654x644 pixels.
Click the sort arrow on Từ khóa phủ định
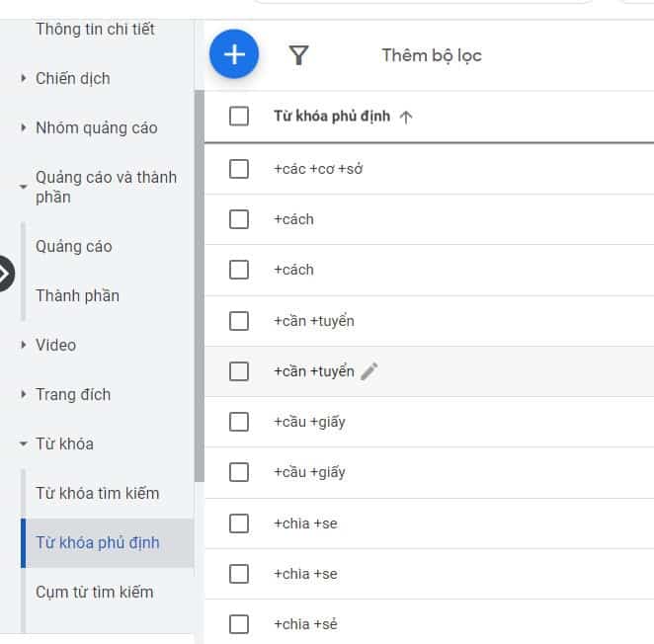tap(406, 117)
